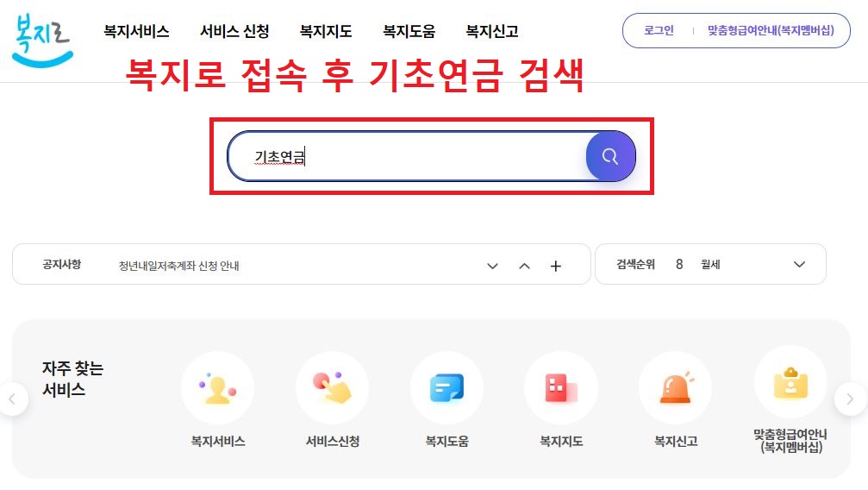Open the 복지신고 top menu
Viewport: 868px width, 490px height.
click(x=492, y=32)
